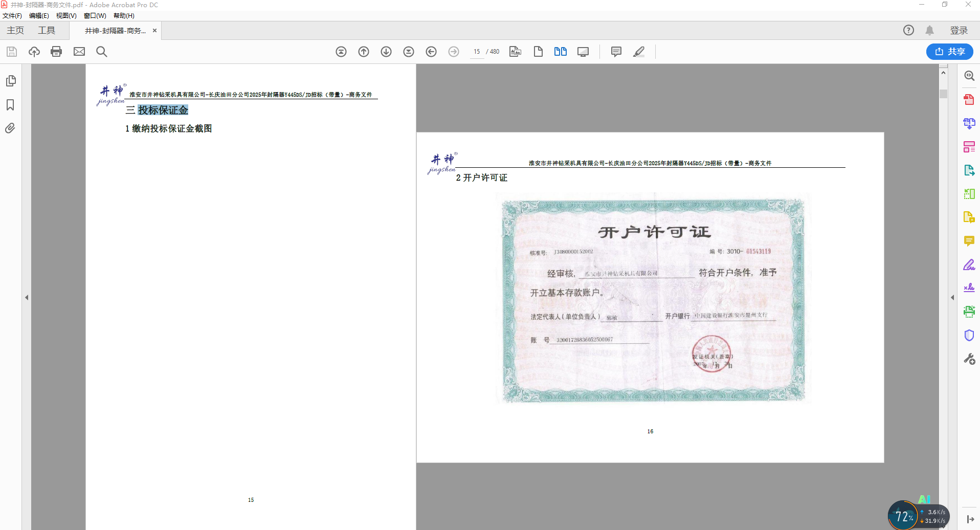The width and height of the screenshot is (980, 530).
Task: Click the page number field showing 15
Action: [x=477, y=52]
